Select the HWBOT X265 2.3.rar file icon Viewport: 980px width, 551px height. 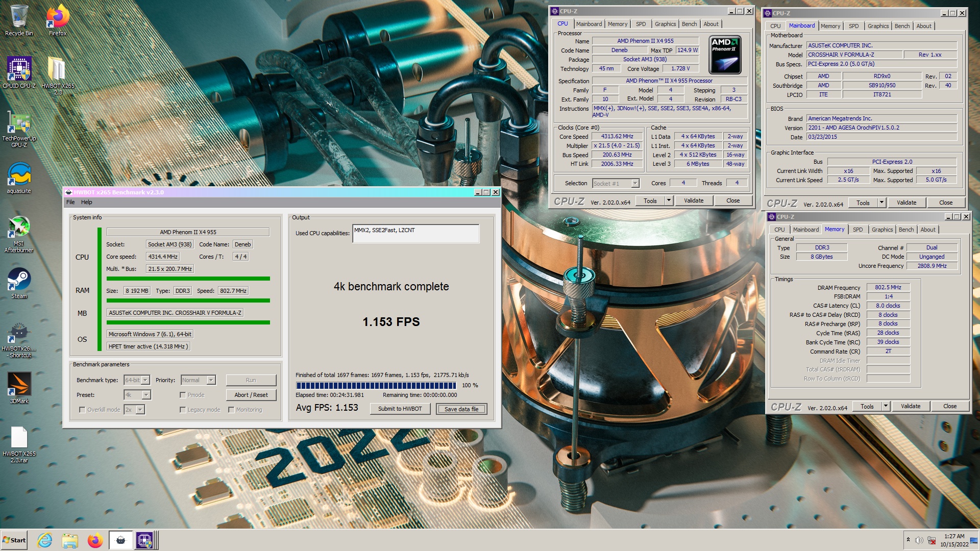pos(19,444)
